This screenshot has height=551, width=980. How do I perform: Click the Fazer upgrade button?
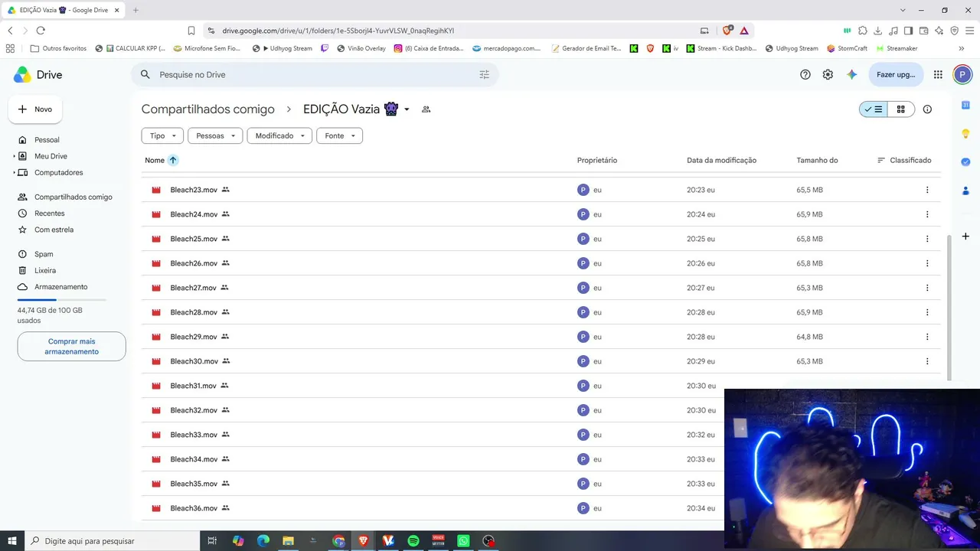click(896, 75)
